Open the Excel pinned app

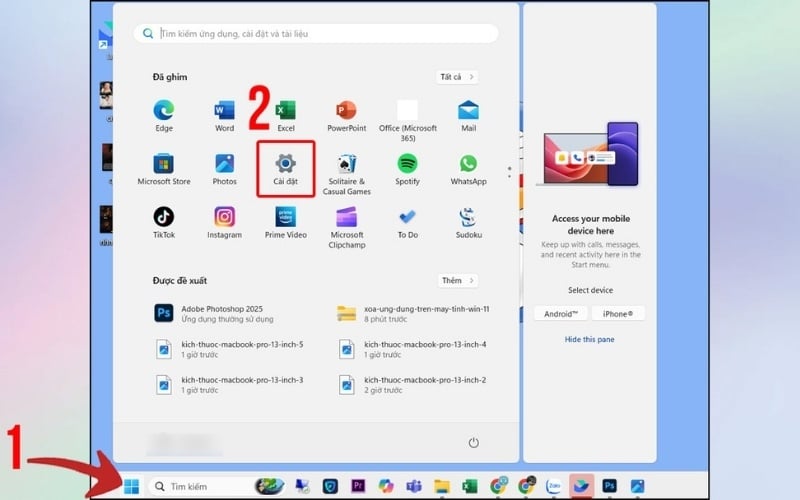point(286,111)
